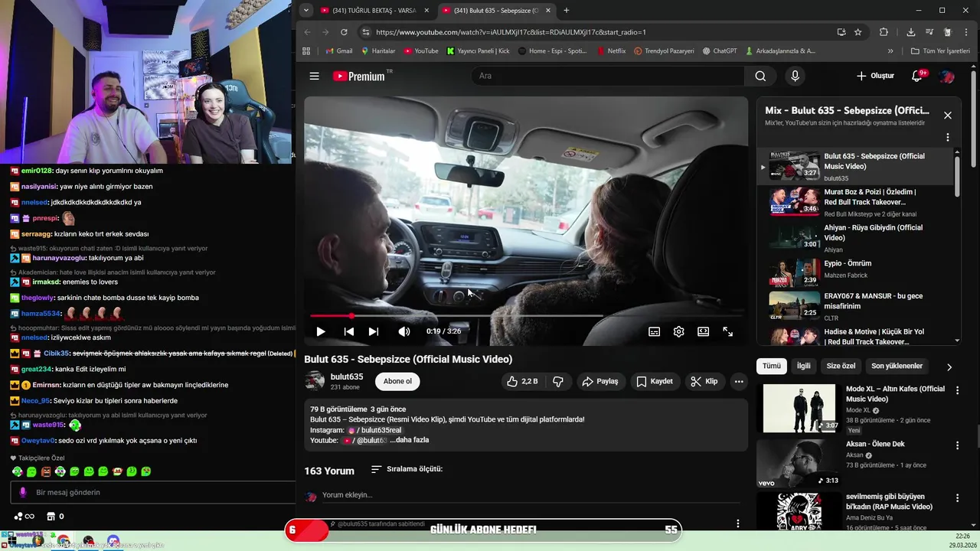Select the Son yüklenenler filter chip

click(x=897, y=366)
